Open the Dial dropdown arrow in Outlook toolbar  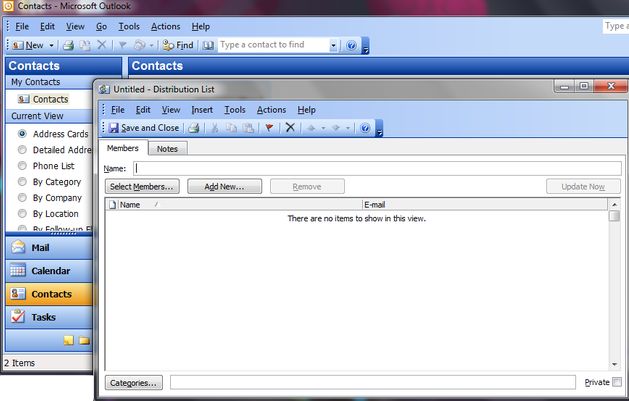[151, 45]
